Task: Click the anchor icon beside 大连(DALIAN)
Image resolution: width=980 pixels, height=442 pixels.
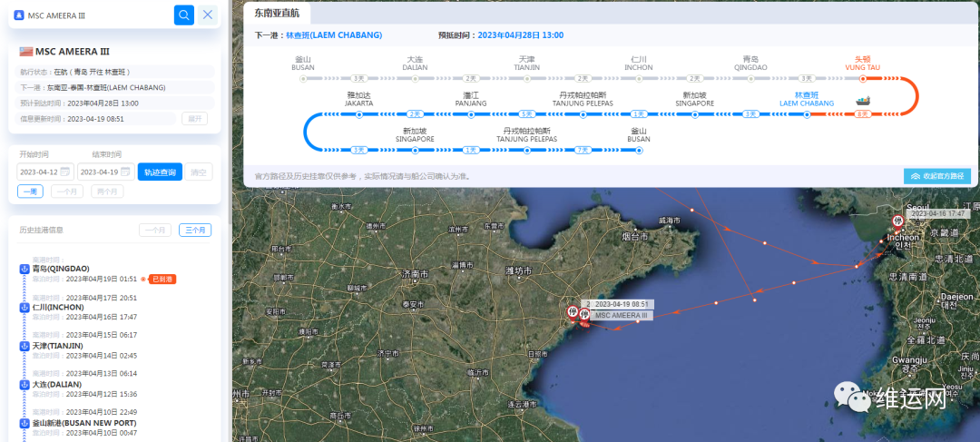Action: tap(24, 384)
